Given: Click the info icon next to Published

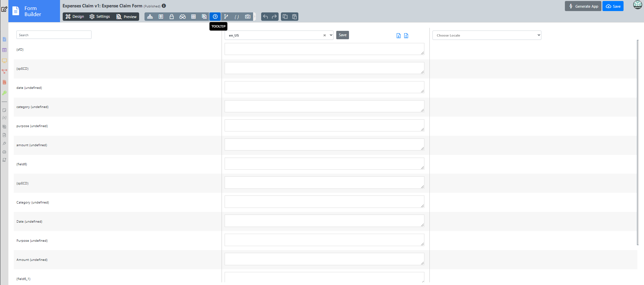Looking at the screenshot, I should [164, 6].
